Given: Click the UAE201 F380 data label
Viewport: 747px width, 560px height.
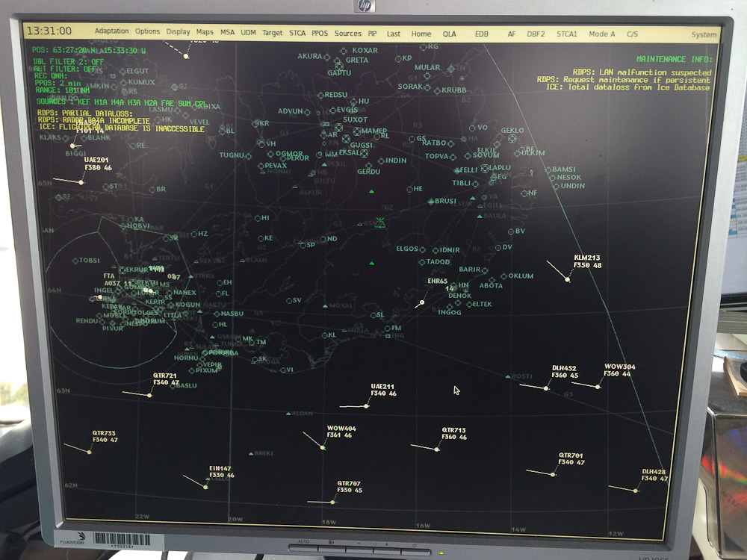Looking at the screenshot, I should click(98, 164).
